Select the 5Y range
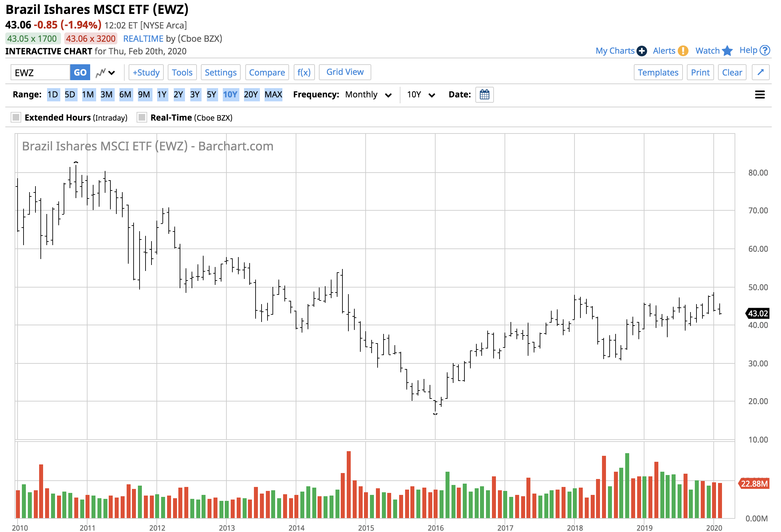 (x=211, y=95)
